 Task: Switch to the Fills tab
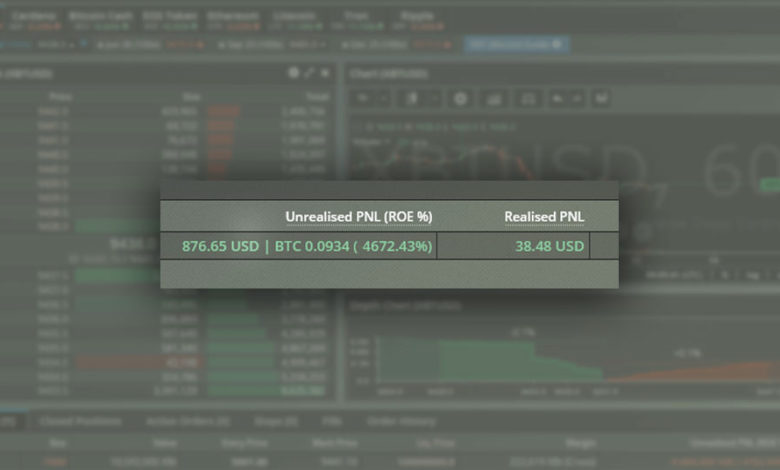332,421
